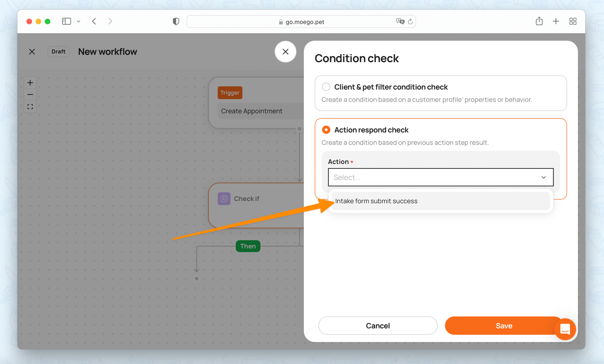
Task: Expand the Action select dropdown
Action: (441, 177)
